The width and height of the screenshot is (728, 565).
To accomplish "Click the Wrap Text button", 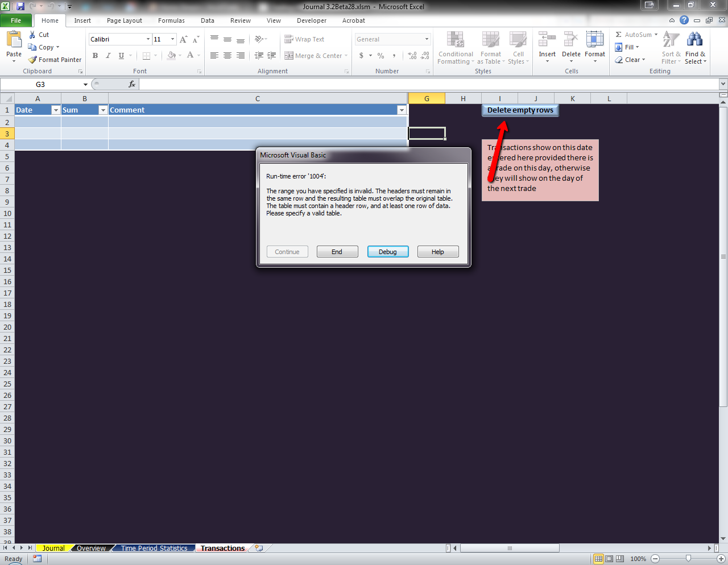I will [304, 39].
